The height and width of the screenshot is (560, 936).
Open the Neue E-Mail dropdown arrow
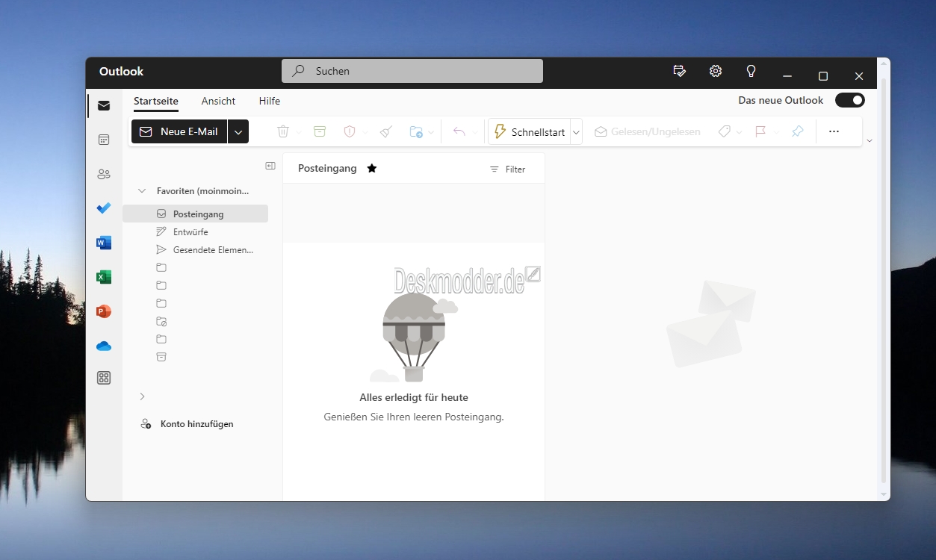point(238,131)
